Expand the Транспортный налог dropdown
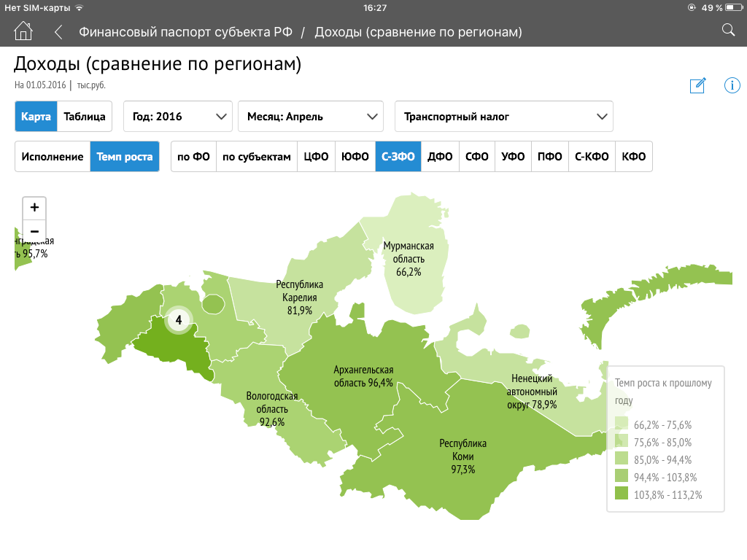 click(x=503, y=116)
